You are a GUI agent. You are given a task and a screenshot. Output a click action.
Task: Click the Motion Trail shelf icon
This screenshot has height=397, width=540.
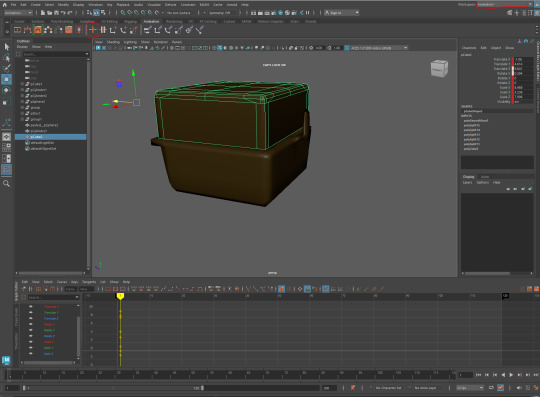tap(27, 30)
